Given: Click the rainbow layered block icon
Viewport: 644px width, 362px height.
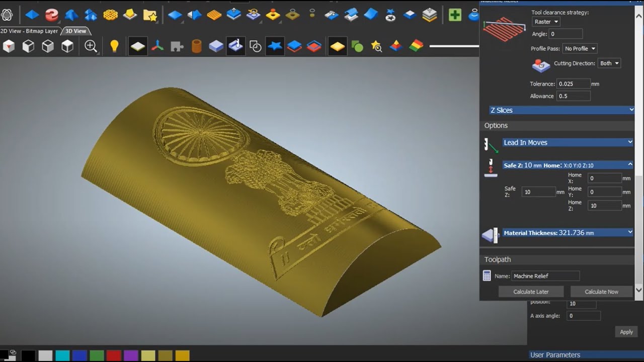Looking at the screenshot, I should [416, 47].
